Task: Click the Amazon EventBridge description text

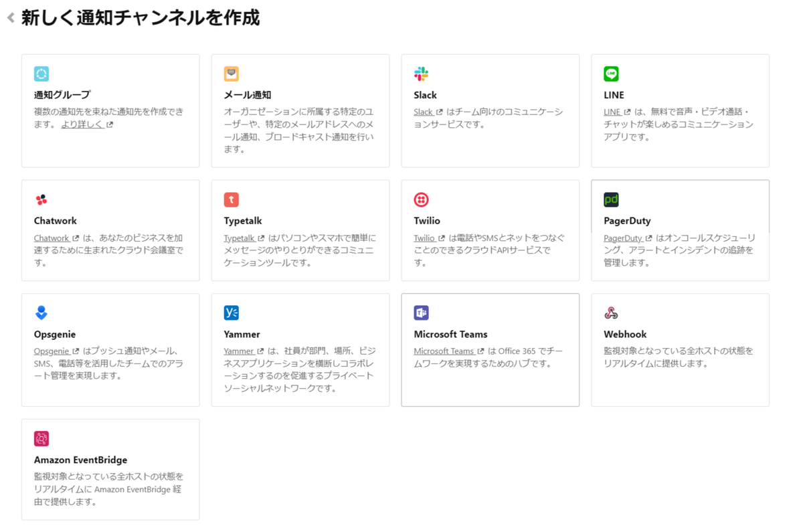Action: coord(108,489)
